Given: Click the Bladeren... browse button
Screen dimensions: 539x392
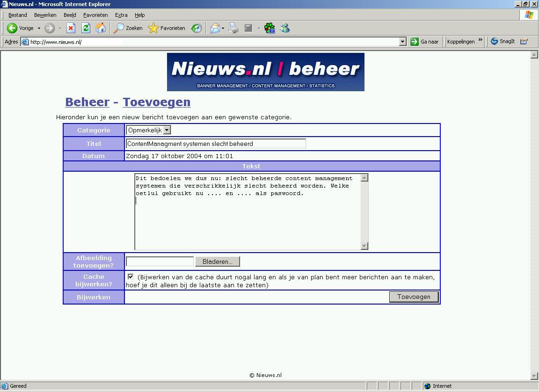Looking at the screenshot, I should (217, 261).
